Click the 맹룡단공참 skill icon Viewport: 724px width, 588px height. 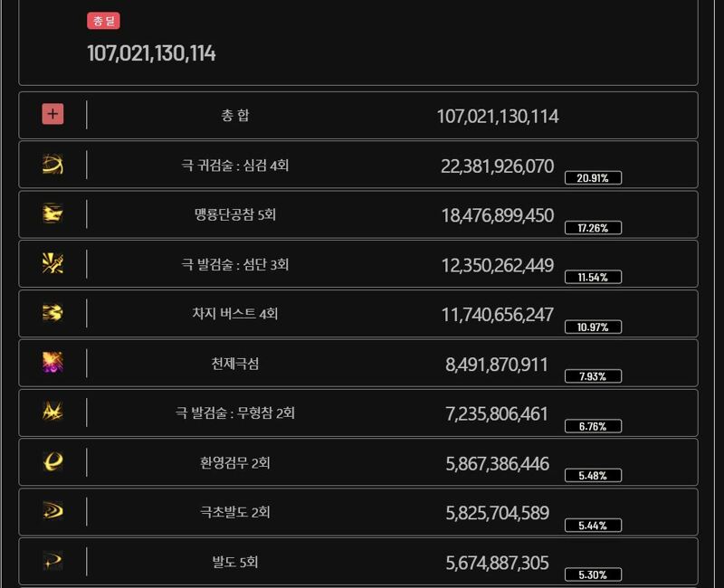pyautogui.click(x=52, y=213)
